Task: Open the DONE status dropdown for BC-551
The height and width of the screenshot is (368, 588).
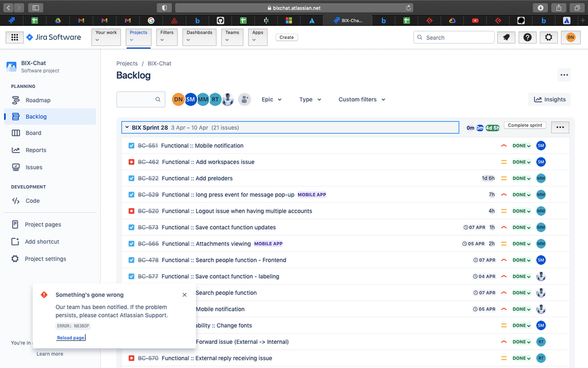Action: click(x=521, y=146)
